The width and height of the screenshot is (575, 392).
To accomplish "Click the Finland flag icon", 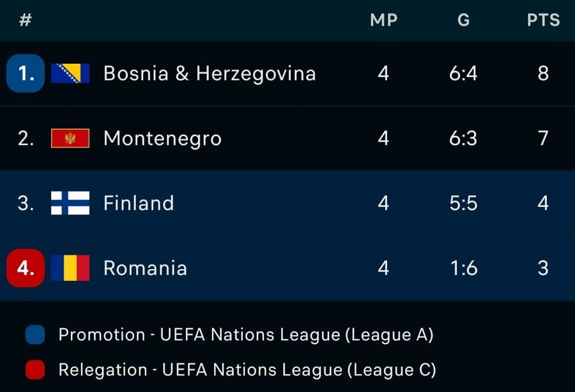I will pos(70,203).
